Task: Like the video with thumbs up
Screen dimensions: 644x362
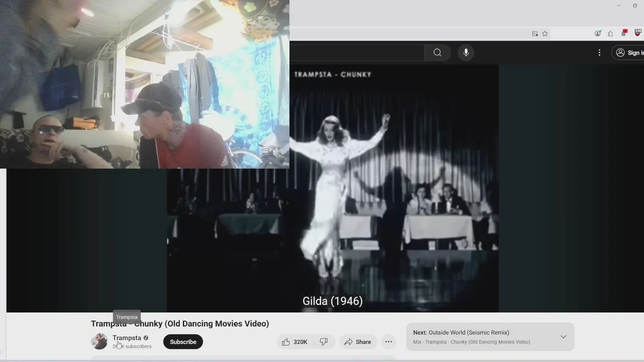Action: pos(295,342)
